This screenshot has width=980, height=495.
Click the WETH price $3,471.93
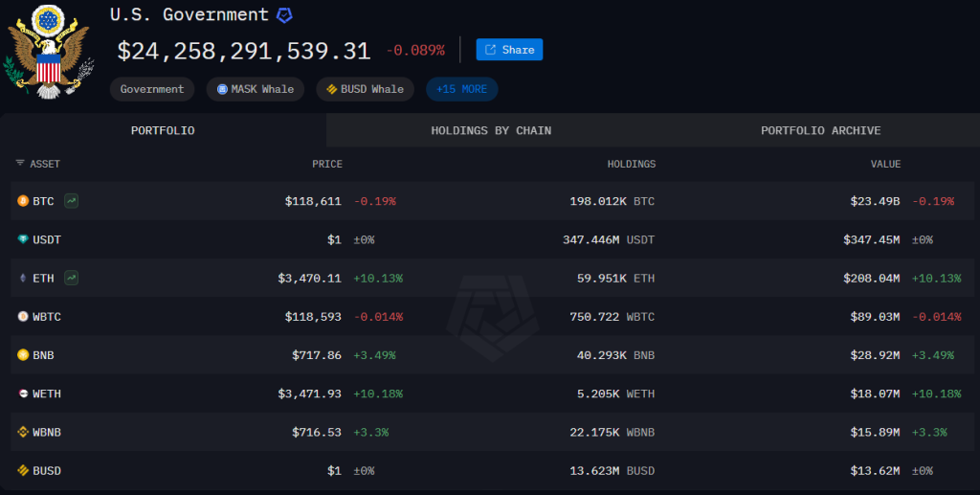(x=309, y=394)
